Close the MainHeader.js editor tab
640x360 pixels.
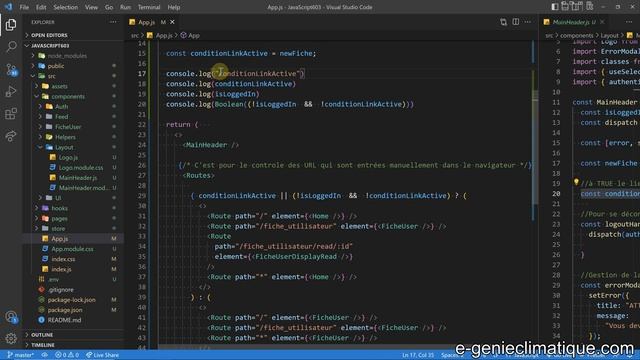click(602, 22)
